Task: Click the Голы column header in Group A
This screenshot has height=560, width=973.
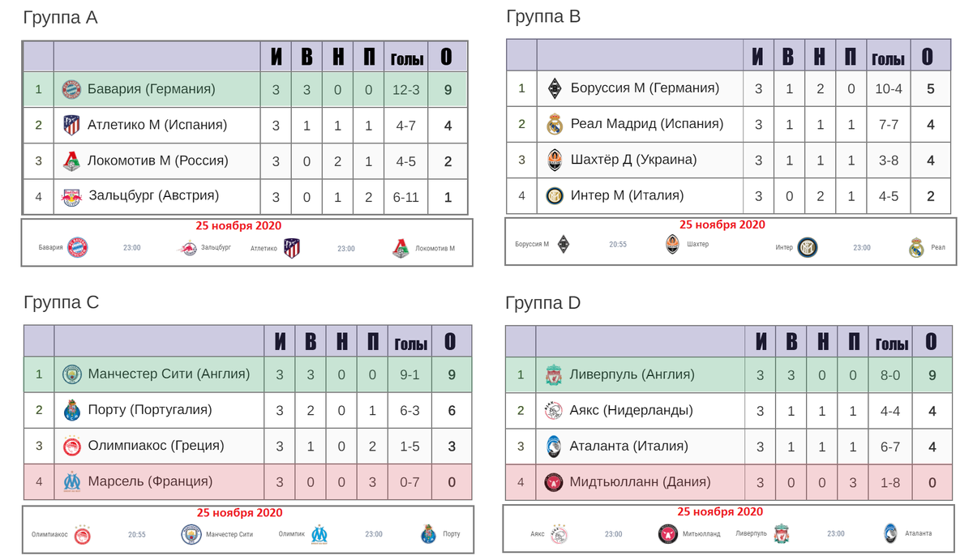Action: [407, 59]
